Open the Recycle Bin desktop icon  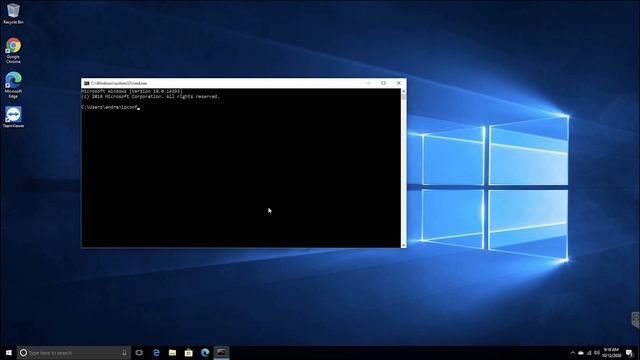13,13
